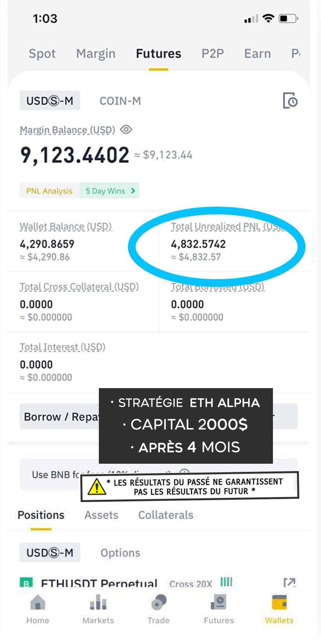Open the Earn tab
Screen dimensions: 321x644
257,54
